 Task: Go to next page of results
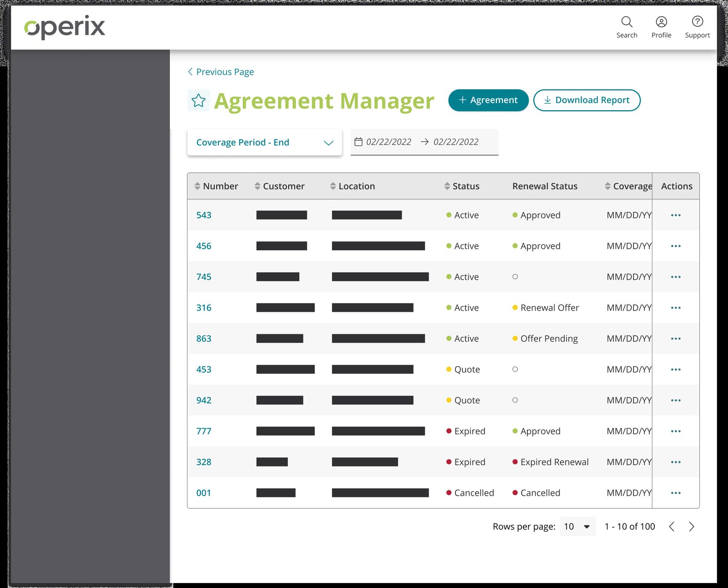click(692, 527)
